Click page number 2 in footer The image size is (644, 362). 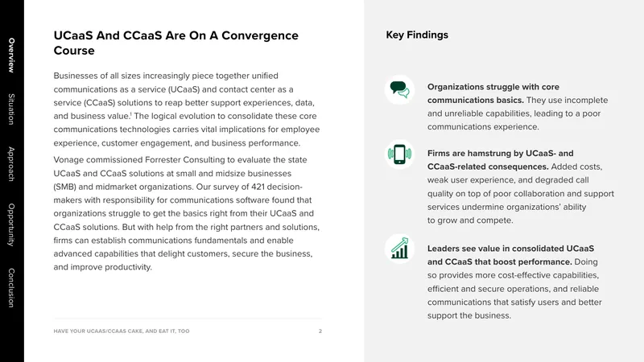320,331
